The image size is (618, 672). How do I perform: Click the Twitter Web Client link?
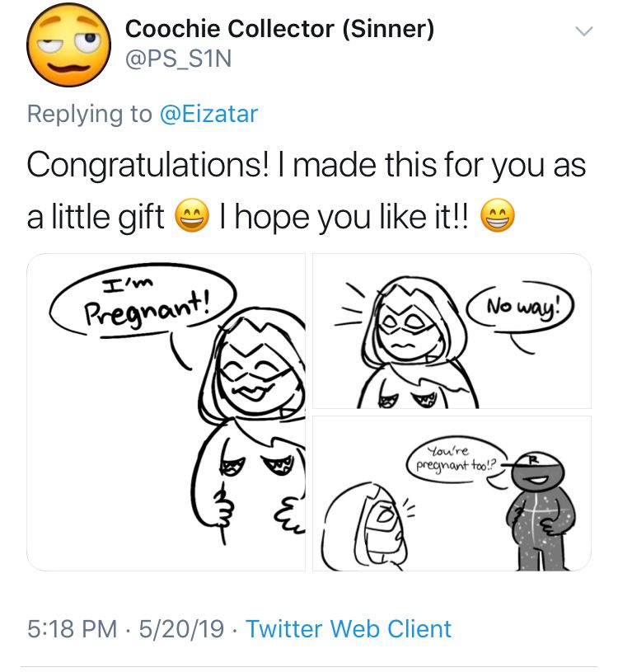point(349,629)
